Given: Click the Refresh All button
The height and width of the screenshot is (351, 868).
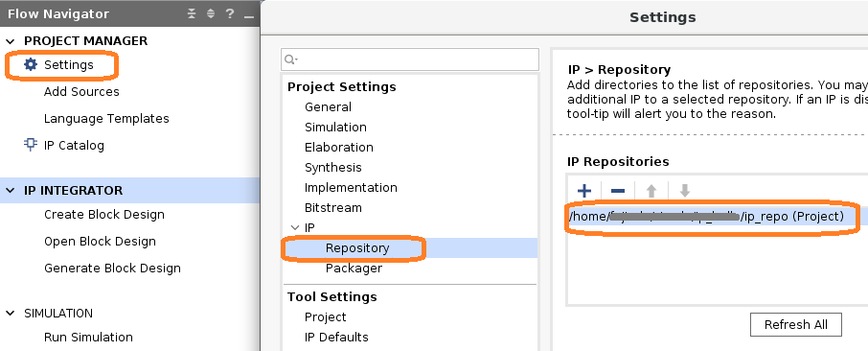Looking at the screenshot, I should click(x=796, y=324).
